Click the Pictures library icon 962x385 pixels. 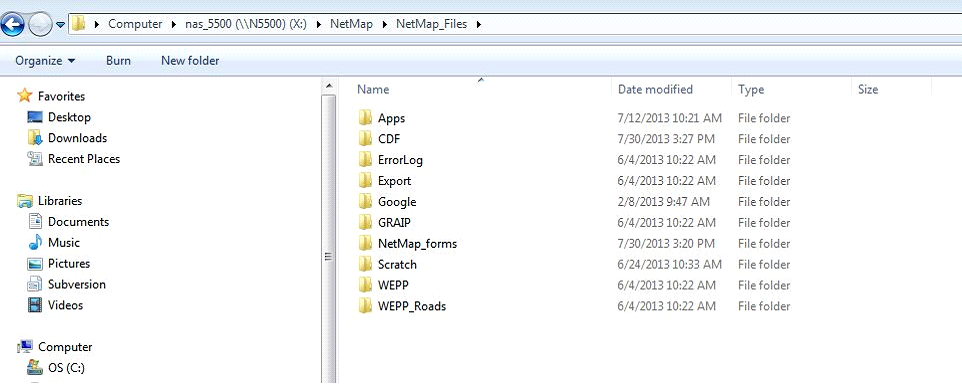[x=36, y=264]
